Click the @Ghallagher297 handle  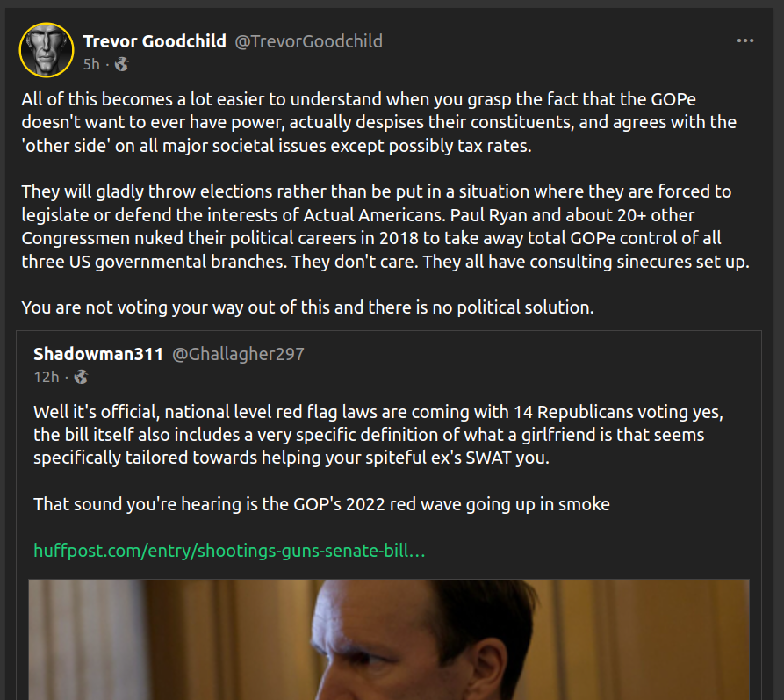tap(238, 354)
